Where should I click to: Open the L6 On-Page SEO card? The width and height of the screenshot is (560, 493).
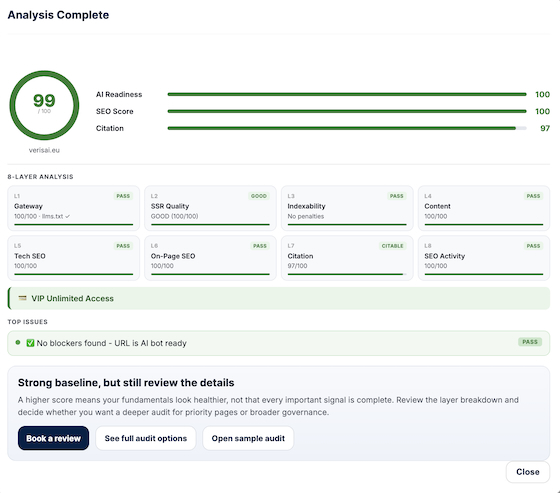click(210, 258)
